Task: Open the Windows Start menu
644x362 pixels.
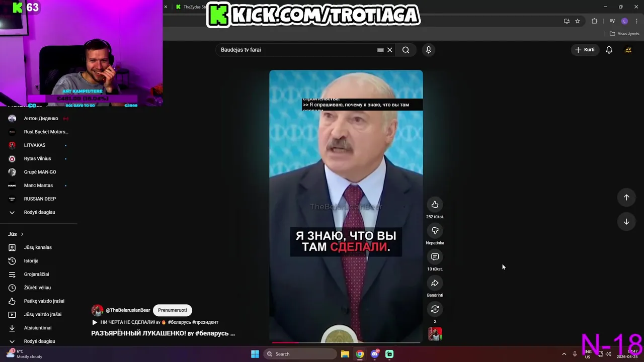Action: pyautogui.click(x=255, y=354)
